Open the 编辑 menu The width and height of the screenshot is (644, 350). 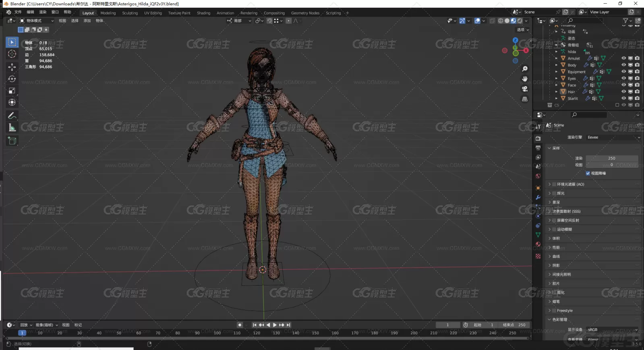[30, 12]
